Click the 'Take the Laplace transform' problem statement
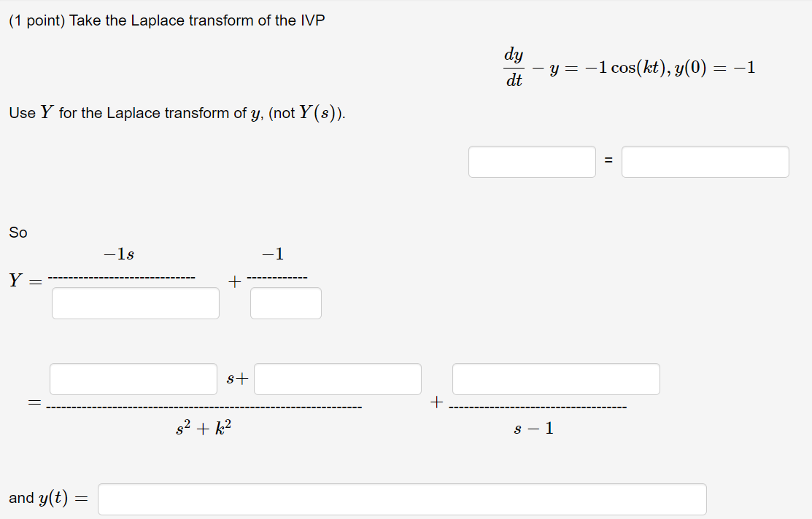This screenshot has height=519, width=812. pyautogui.click(x=168, y=20)
